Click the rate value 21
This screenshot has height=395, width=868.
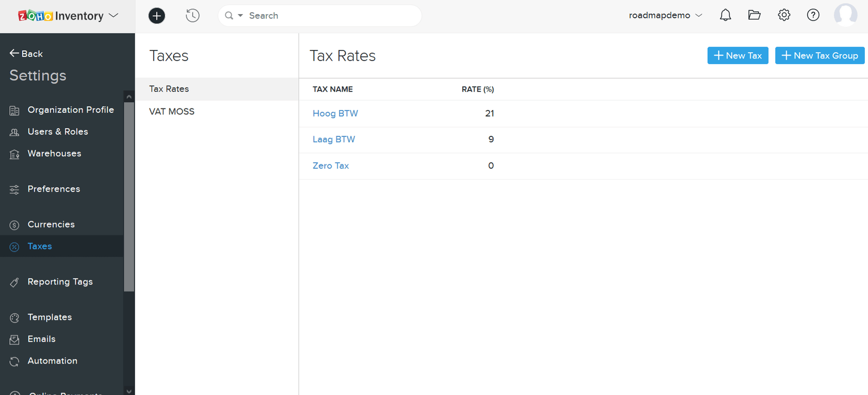[x=489, y=113]
